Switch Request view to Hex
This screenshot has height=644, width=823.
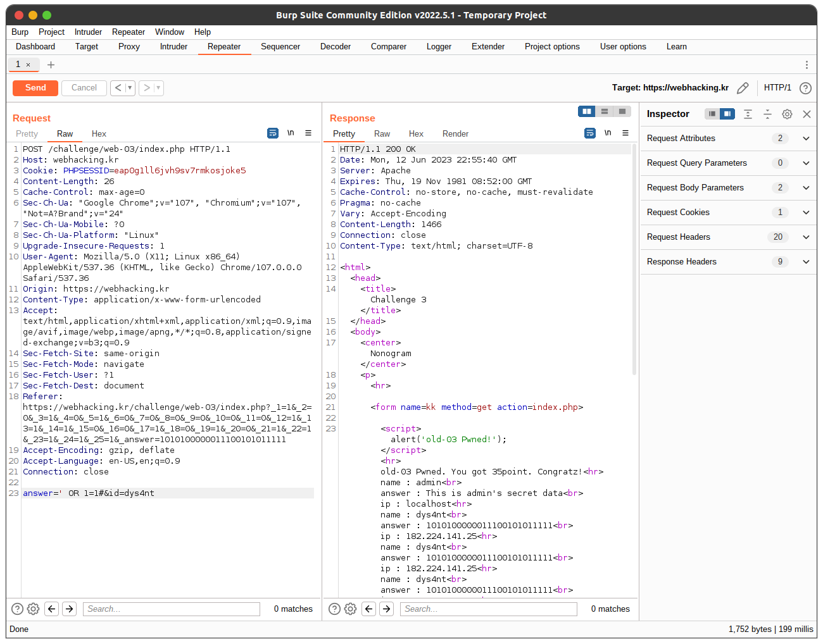click(99, 134)
